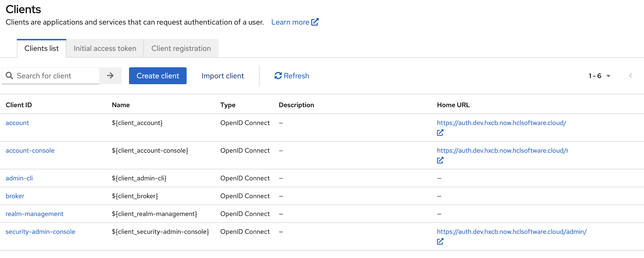Viewport: 644px width, 258px height.
Task: Click the search arrow submit button
Action: (x=110, y=76)
